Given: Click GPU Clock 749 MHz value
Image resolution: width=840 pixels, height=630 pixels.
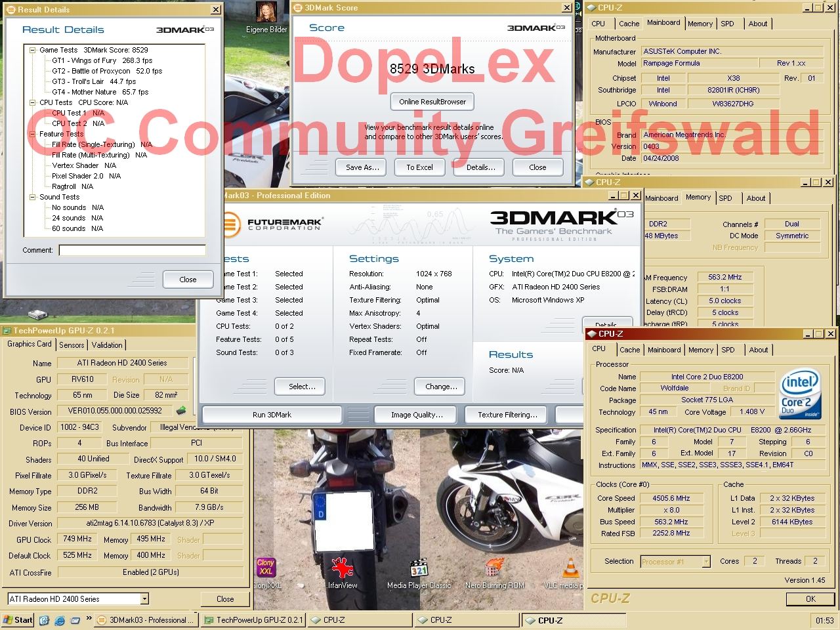Looking at the screenshot, I should click(77, 539).
